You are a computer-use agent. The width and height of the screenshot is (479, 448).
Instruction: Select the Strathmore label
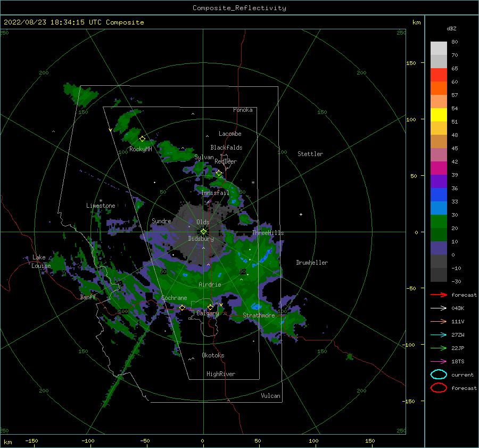pos(259,315)
